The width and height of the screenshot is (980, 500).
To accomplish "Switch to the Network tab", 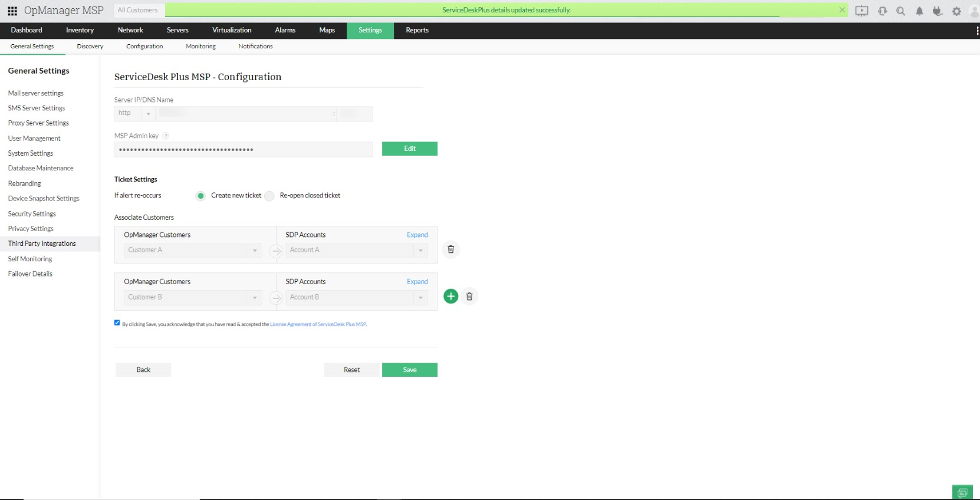I will click(130, 30).
